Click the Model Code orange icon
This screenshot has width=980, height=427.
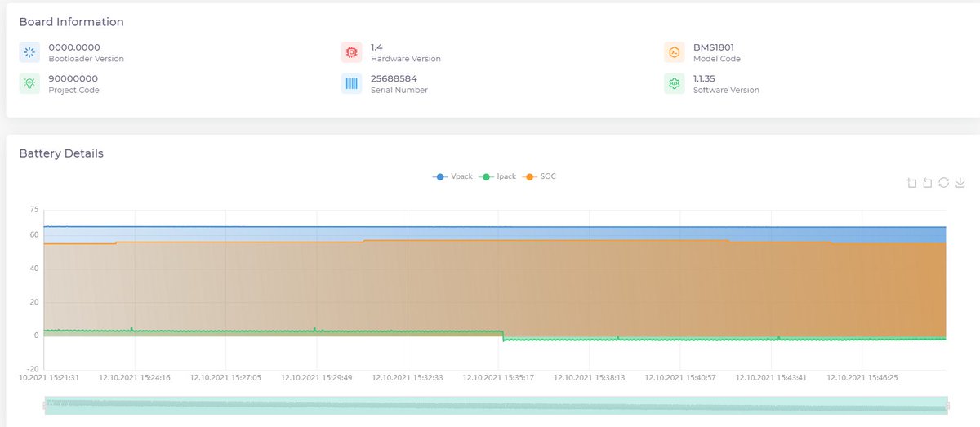coord(675,52)
